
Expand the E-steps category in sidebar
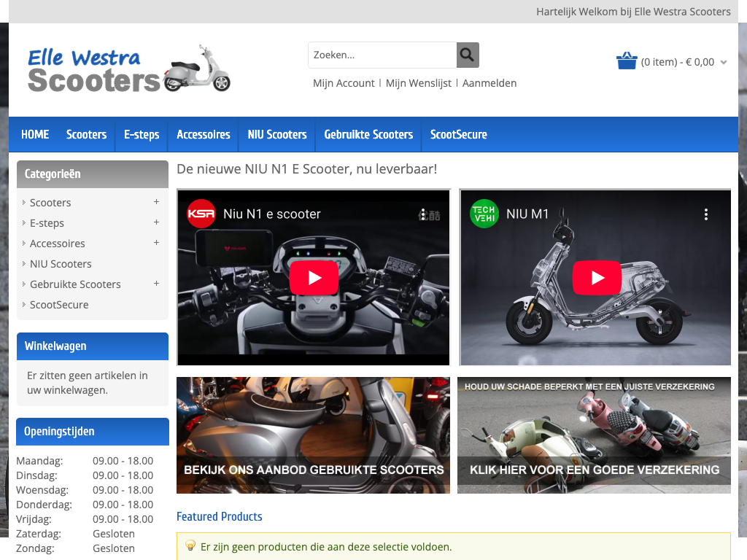[x=156, y=222]
